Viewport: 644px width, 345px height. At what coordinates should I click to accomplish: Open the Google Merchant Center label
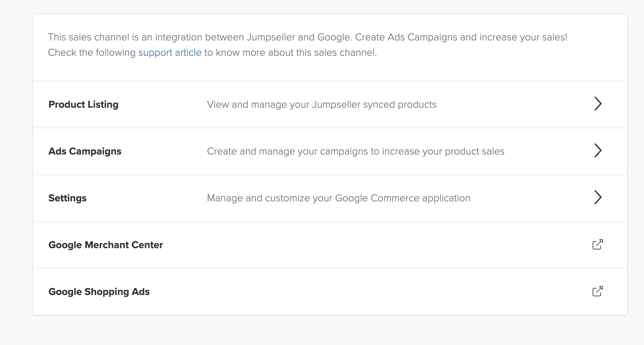click(x=106, y=245)
